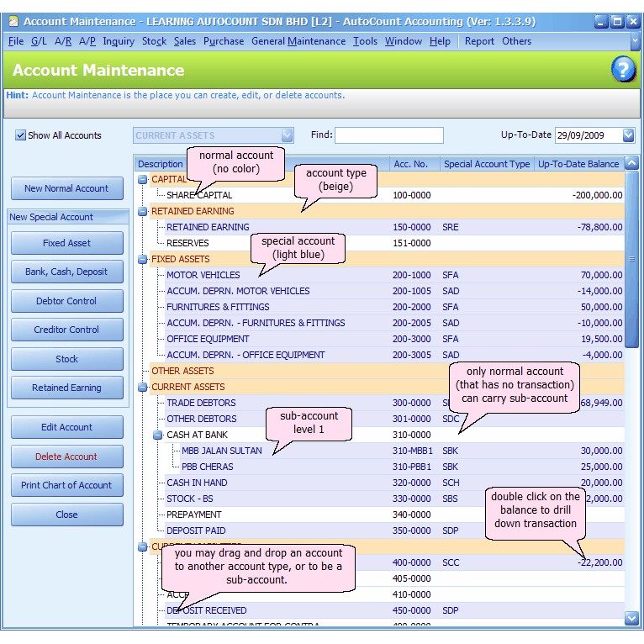This screenshot has width=644, height=644.
Task: Open the Inquiry menu
Action: (x=119, y=41)
